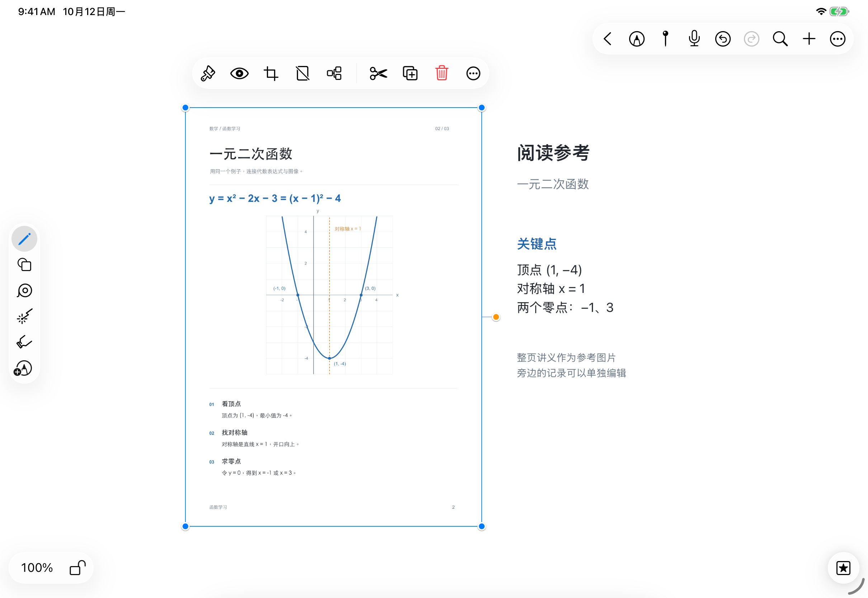Pin the selected image in place

tap(208, 73)
